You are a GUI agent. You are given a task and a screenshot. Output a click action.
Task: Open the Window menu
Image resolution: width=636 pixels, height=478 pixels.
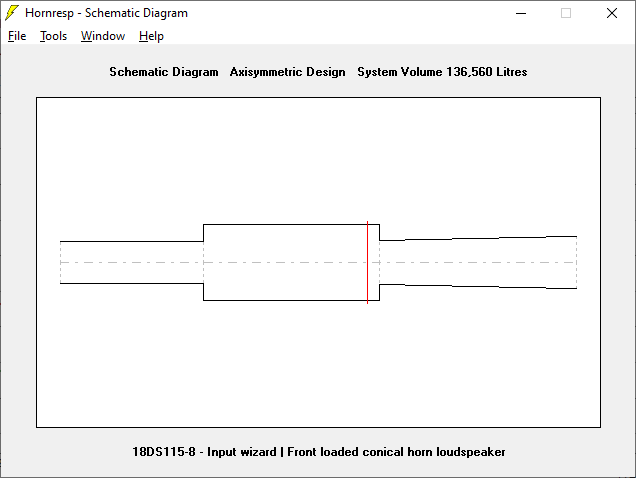pyautogui.click(x=103, y=36)
